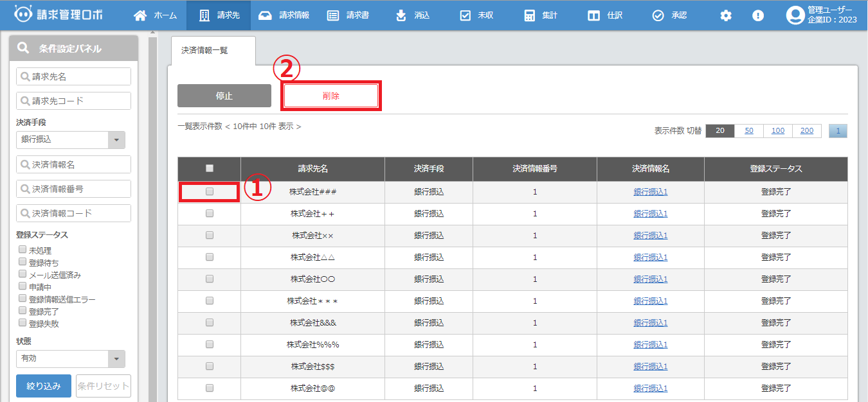Open 銀行振込1 link for 株式会社××

(650, 235)
